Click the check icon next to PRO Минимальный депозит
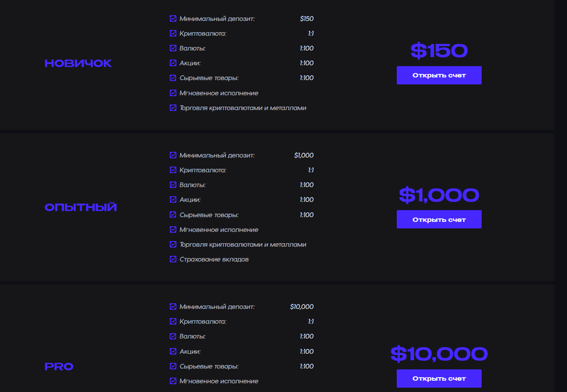Viewport: 567px width, 392px height. (x=173, y=307)
